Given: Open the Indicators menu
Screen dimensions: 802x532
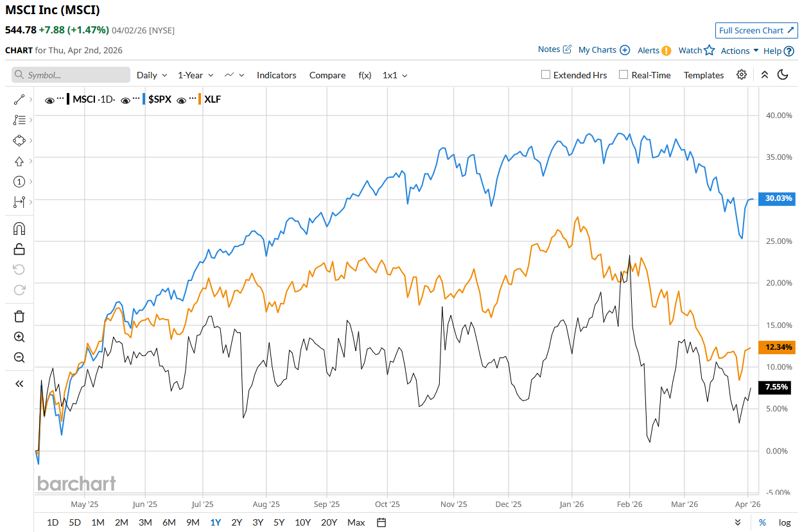Looking at the screenshot, I should (277, 75).
